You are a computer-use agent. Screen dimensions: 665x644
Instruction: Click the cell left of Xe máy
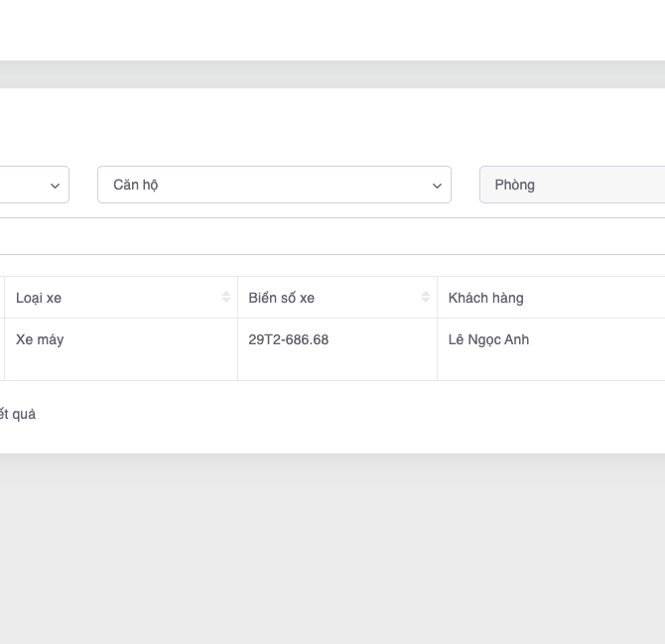(x=2, y=348)
